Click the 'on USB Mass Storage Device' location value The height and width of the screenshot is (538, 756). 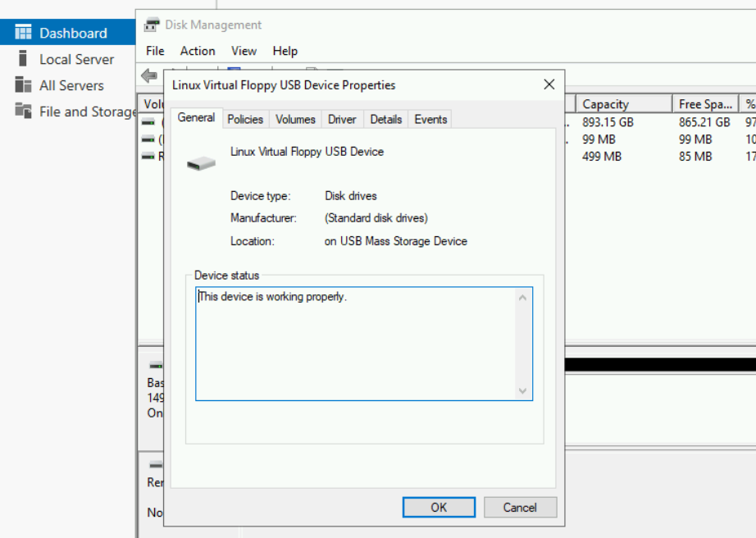click(x=396, y=241)
